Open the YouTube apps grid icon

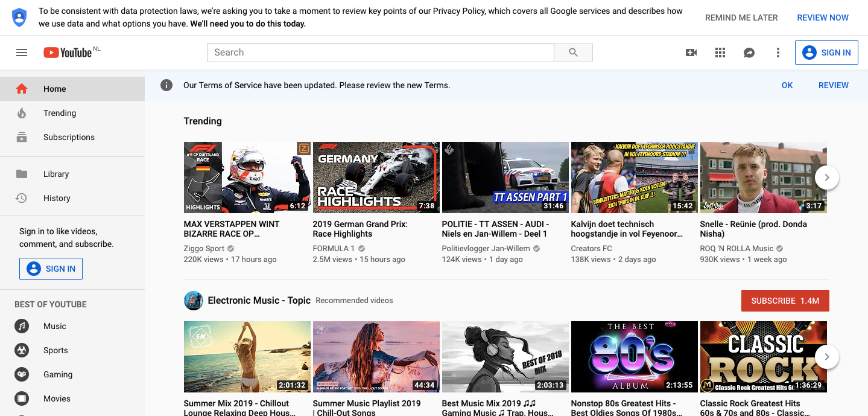(x=720, y=53)
